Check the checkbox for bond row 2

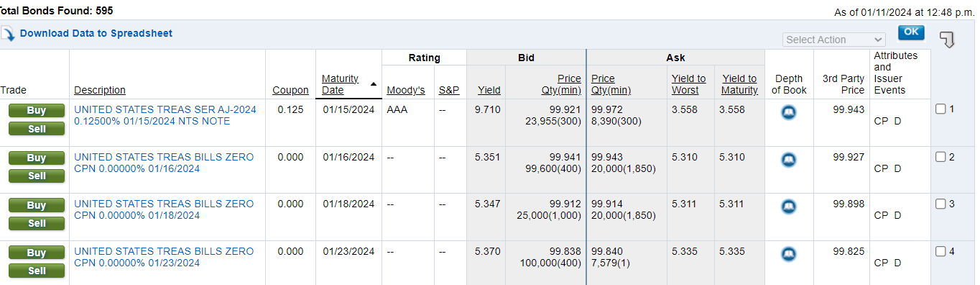[940, 157]
